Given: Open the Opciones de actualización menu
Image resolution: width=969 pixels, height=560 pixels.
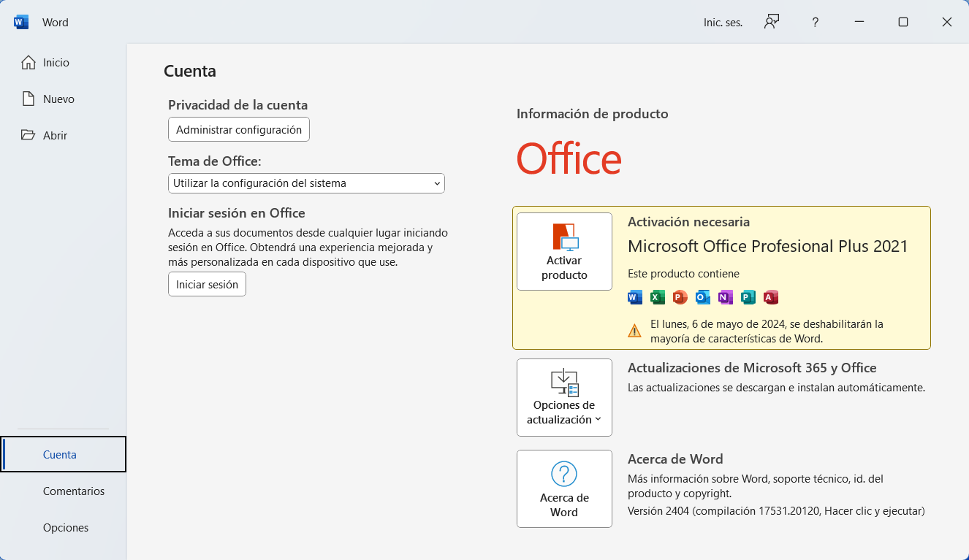Looking at the screenshot, I should [564, 397].
